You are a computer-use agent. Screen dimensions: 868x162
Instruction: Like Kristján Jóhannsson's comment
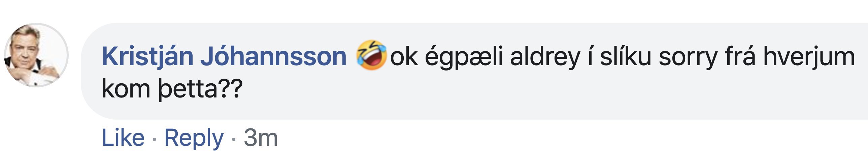pos(123,138)
